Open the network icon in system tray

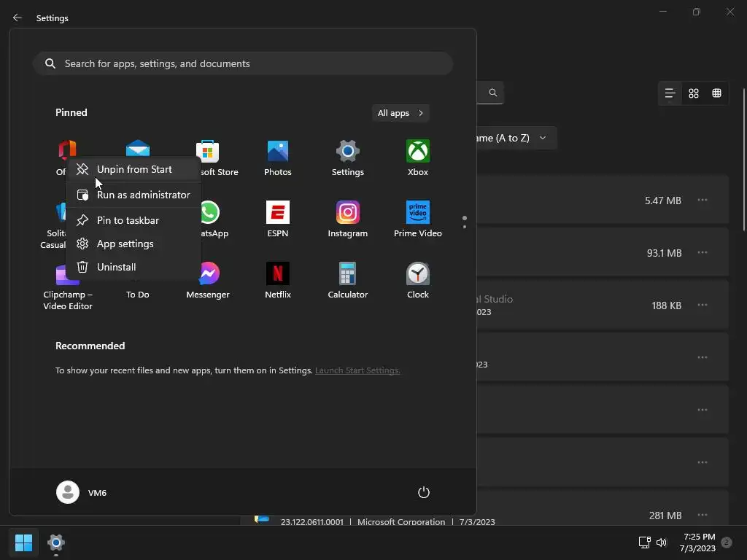[x=644, y=542]
